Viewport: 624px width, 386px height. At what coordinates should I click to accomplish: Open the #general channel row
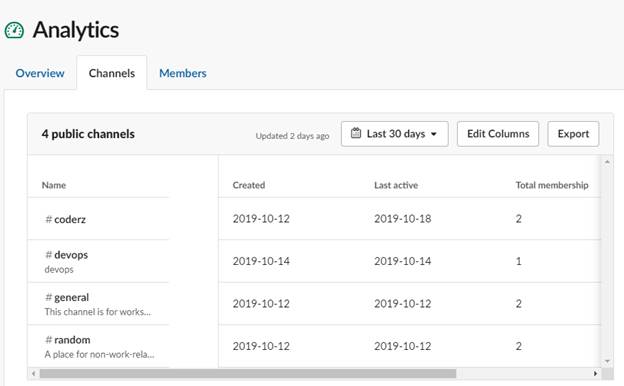pos(314,304)
